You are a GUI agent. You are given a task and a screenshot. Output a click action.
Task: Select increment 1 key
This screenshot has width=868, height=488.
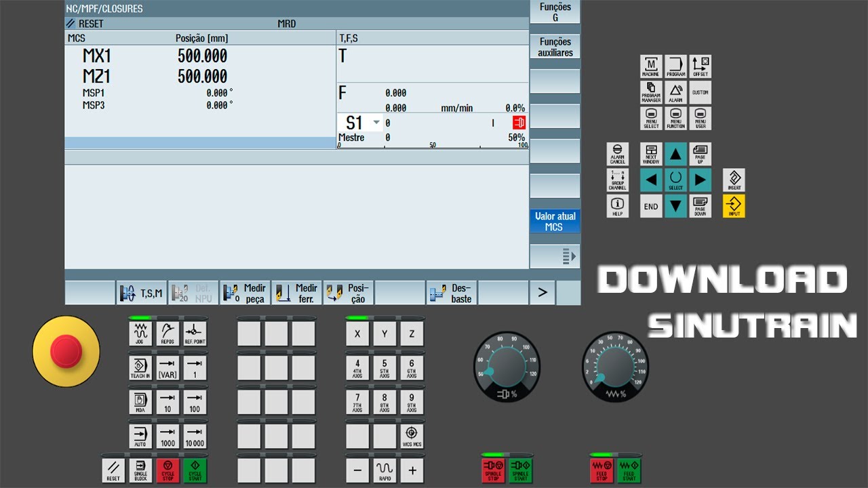[x=195, y=368]
